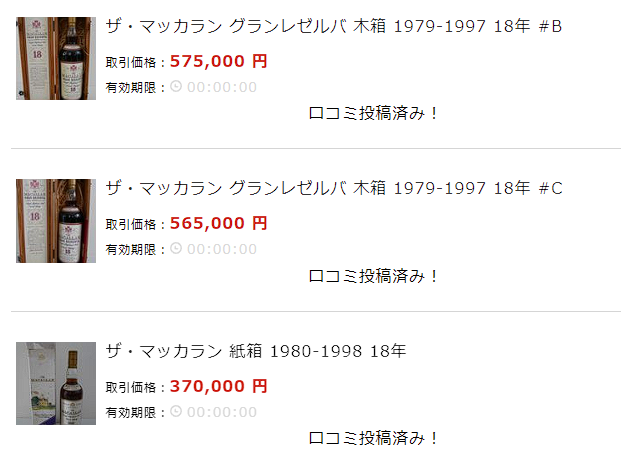Open thumbnail of Macallan 紙箱 1980-1998
Image resolution: width=621 pixels, height=459 pixels.
pos(56,384)
